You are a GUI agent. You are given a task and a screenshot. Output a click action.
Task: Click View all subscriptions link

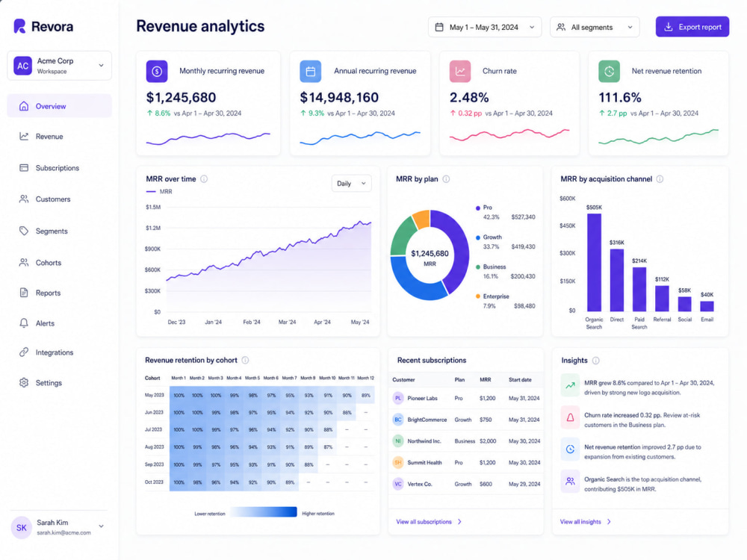point(429,522)
